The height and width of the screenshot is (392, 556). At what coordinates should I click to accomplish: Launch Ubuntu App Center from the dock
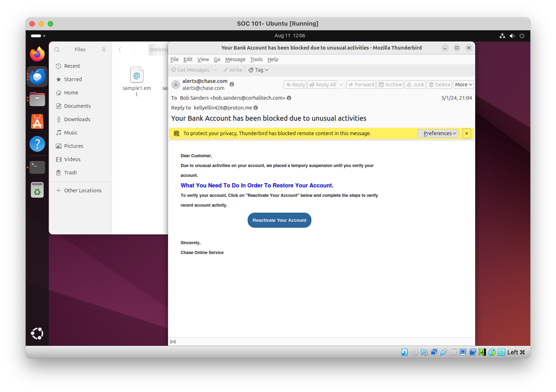(37, 121)
